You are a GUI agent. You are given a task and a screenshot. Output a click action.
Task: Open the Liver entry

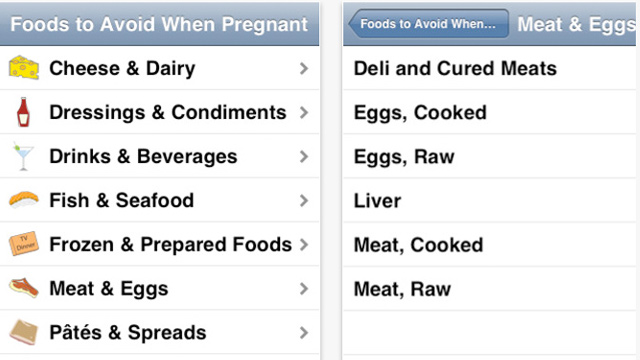pyautogui.click(x=489, y=201)
